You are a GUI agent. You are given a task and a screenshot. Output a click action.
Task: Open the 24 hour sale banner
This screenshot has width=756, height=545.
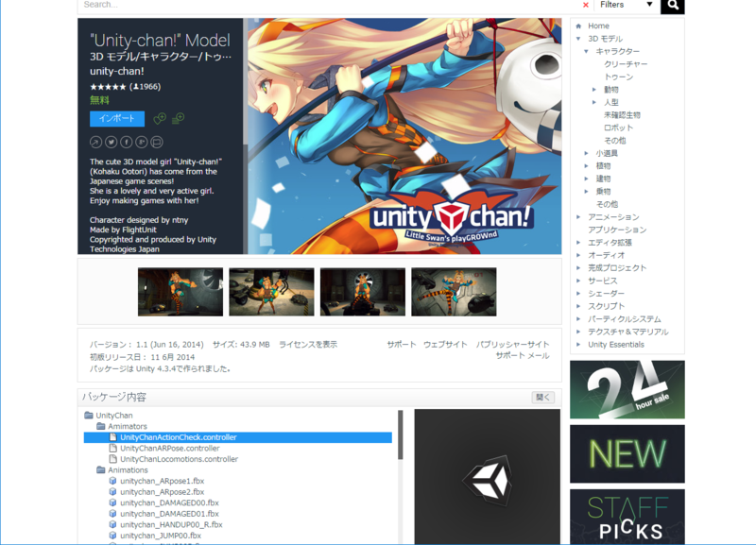coord(627,389)
